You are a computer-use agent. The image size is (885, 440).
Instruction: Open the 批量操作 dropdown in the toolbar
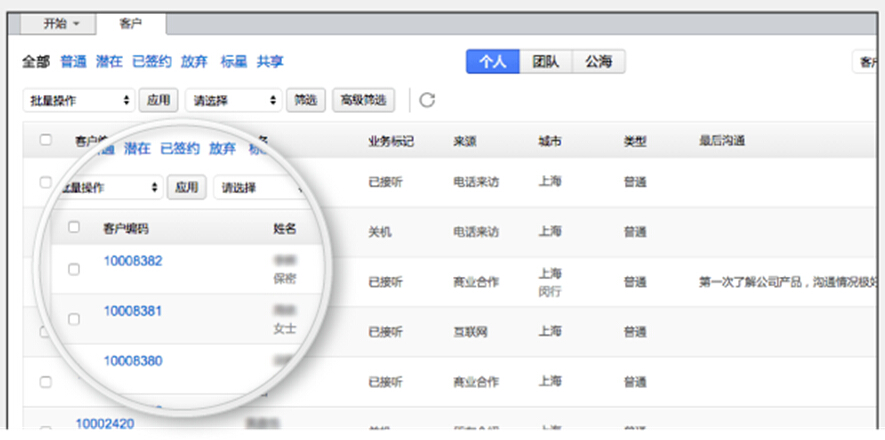pyautogui.click(x=78, y=100)
